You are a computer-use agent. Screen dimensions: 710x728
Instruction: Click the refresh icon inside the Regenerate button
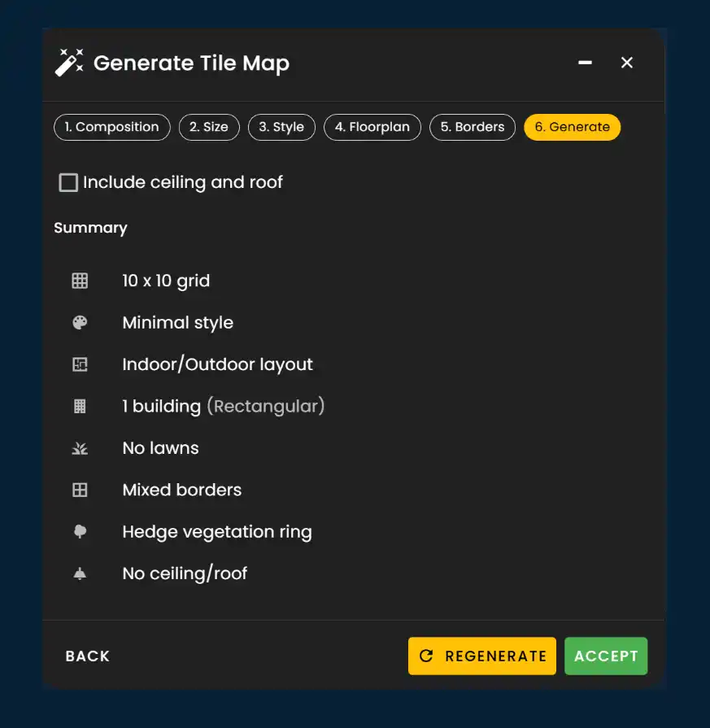tap(426, 656)
